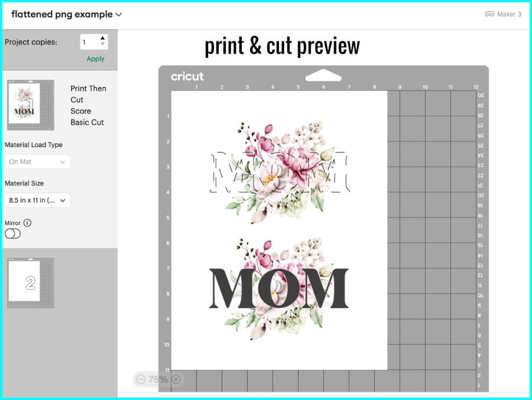This screenshot has height=400, width=532.
Task: Click the Mirror label text
Action: 12,223
